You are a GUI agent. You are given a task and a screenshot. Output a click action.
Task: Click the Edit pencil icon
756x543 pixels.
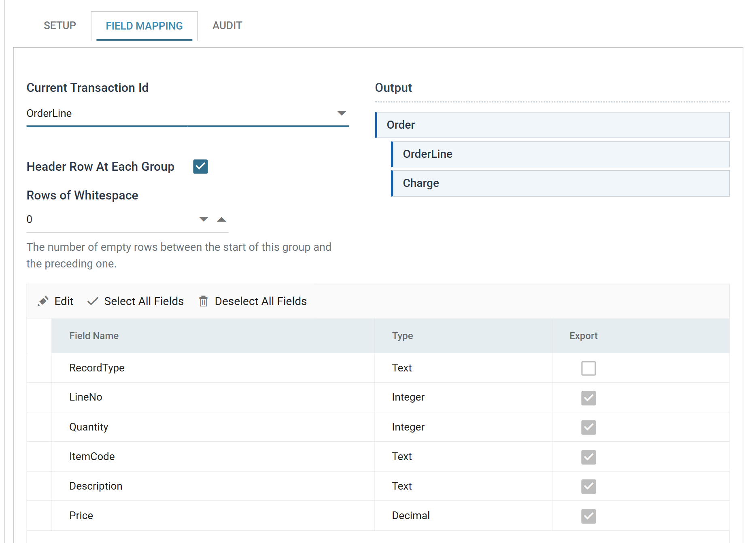tap(43, 301)
